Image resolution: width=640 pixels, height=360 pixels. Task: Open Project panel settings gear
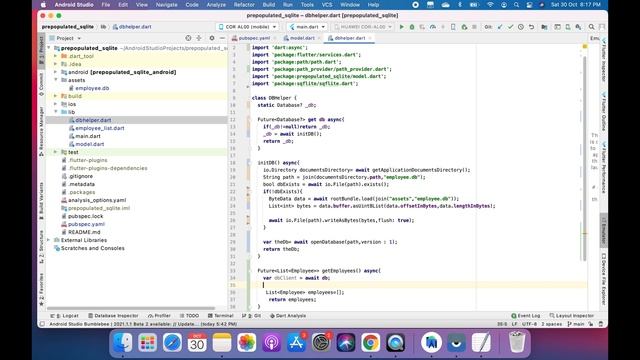click(x=211, y=38)
